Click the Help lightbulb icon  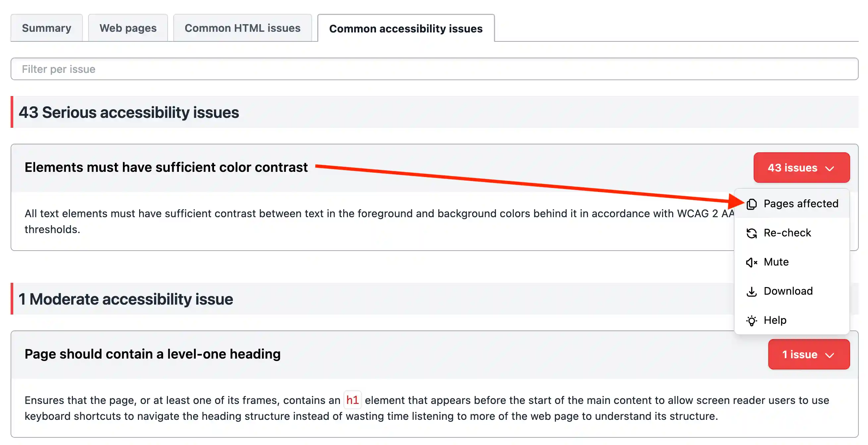[x=751, y=321]
